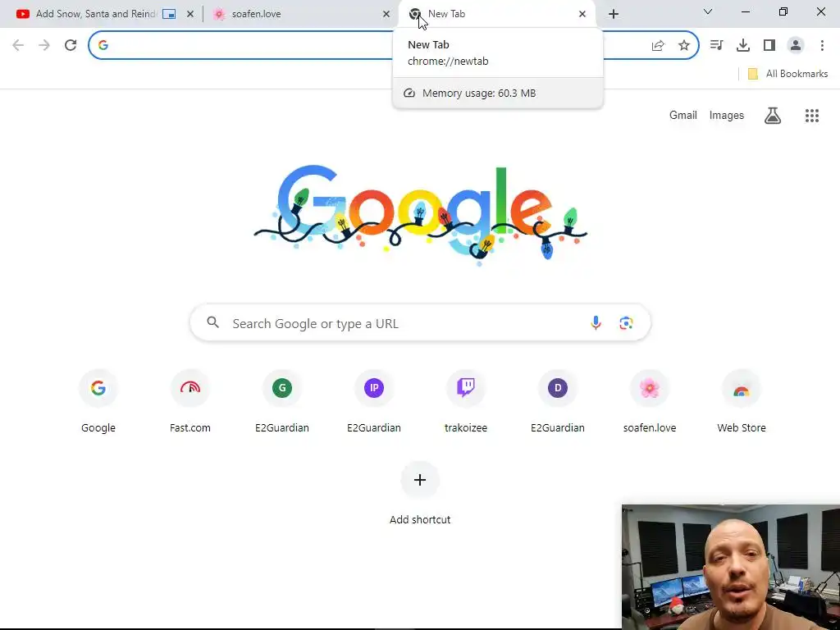Screen dimensions: 840x630
Task: Close the New Tab tab
Action: (582, 15)
